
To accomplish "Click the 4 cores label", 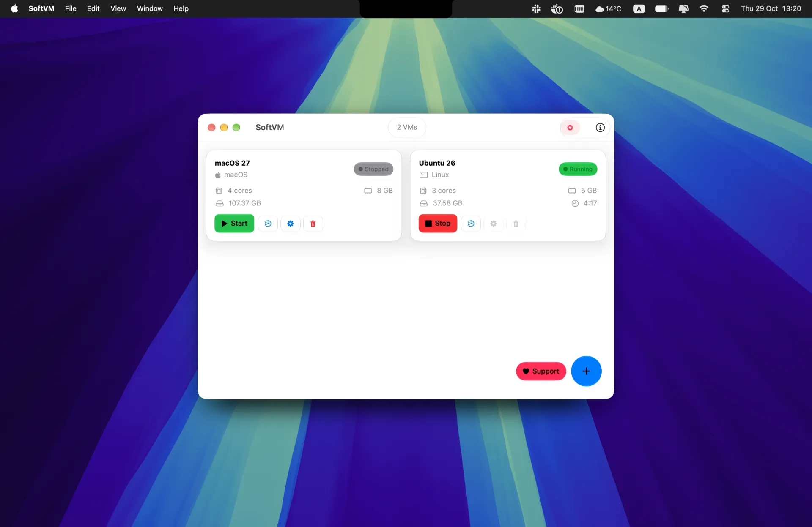I will [x=239, y=191].
